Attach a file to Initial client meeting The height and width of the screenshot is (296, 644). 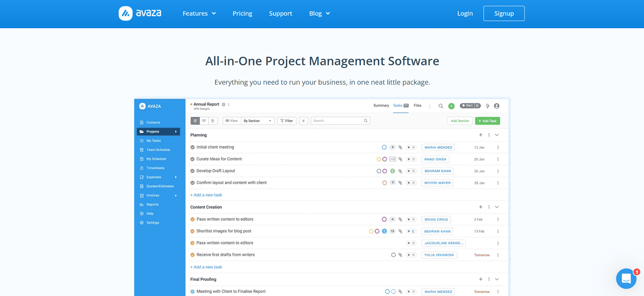400,147
